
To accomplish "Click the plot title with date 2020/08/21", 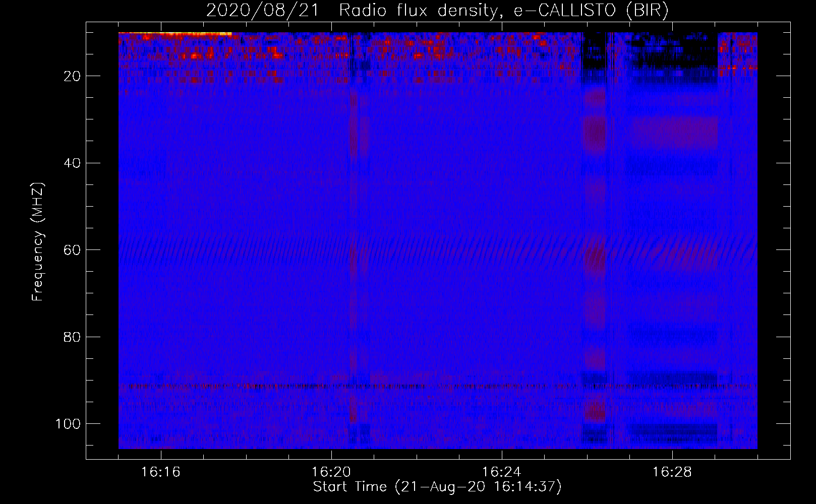I will [437, 11].
